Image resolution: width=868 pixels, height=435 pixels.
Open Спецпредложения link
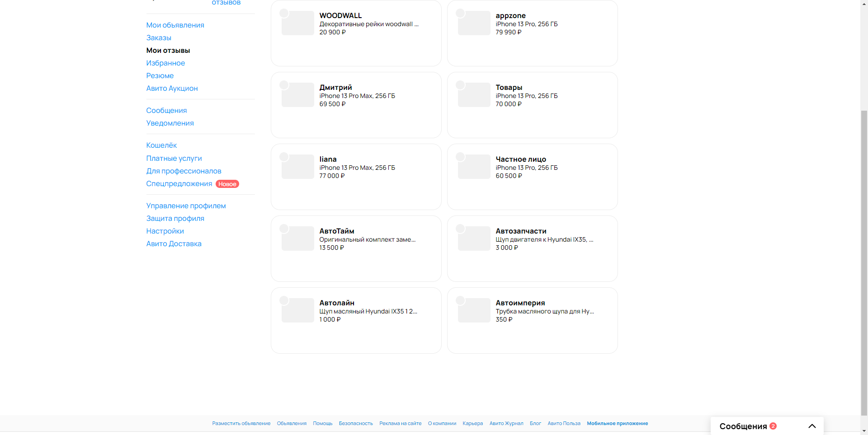(x=179, y=183)
